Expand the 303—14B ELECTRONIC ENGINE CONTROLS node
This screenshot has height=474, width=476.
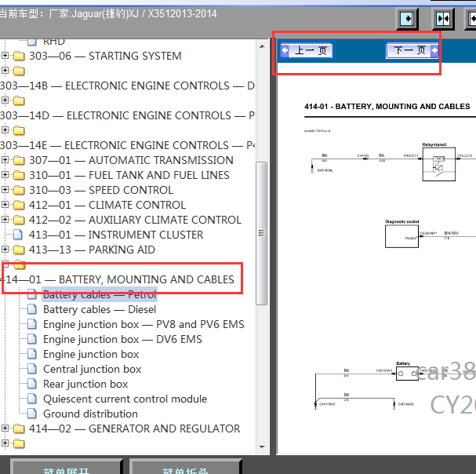[x=5, y=71]
